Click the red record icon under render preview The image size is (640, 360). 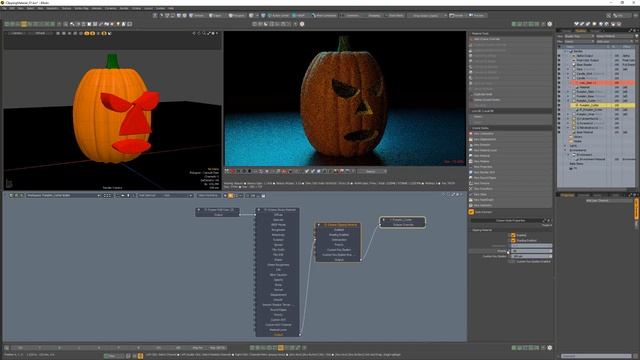point(232,171)
